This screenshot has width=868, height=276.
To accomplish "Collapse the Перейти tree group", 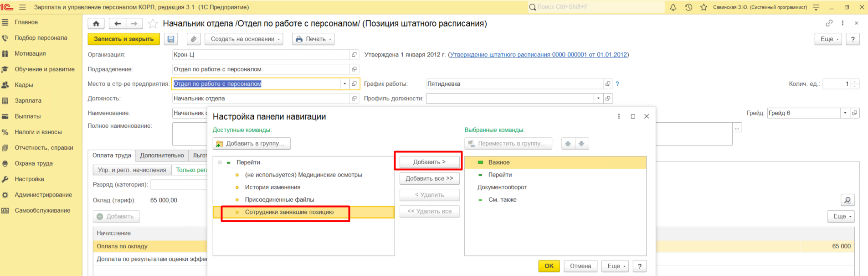I will [220, 162].
